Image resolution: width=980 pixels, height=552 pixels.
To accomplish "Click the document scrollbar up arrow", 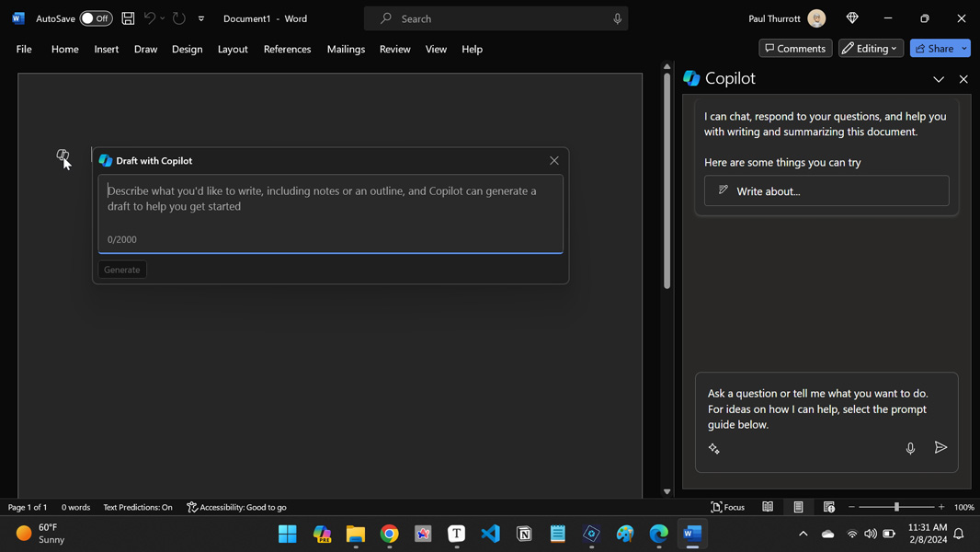I will coord(667,66).
